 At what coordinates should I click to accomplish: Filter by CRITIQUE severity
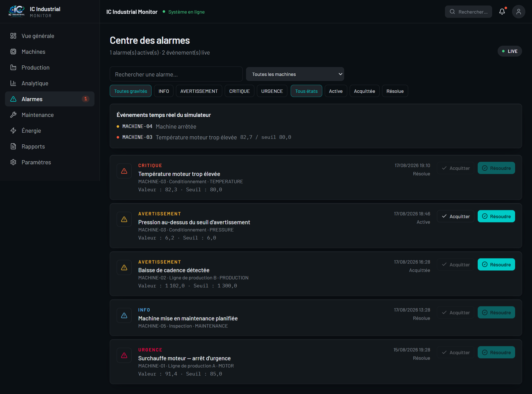(x=239, y=91)
